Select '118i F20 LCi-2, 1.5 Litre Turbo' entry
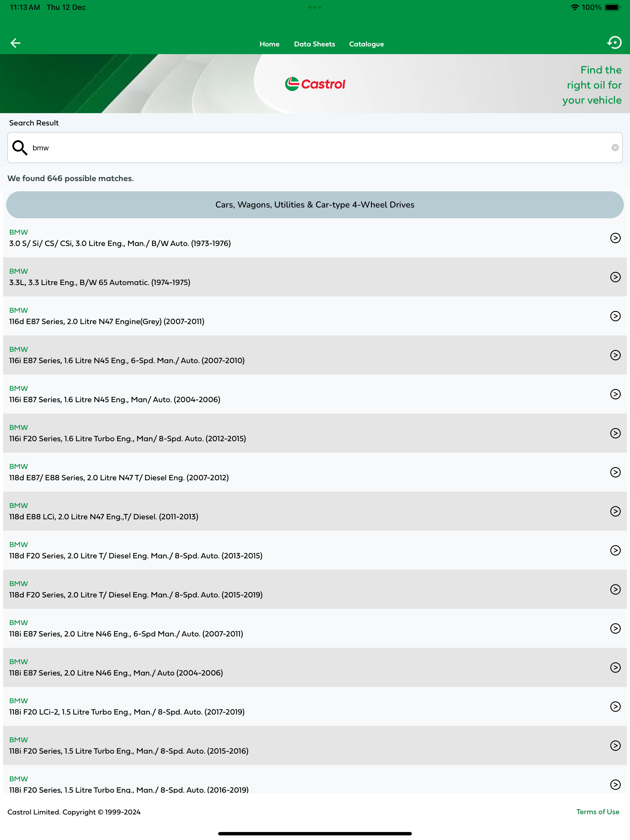Viewport: 630px width, 840px height. pos(315,707)
